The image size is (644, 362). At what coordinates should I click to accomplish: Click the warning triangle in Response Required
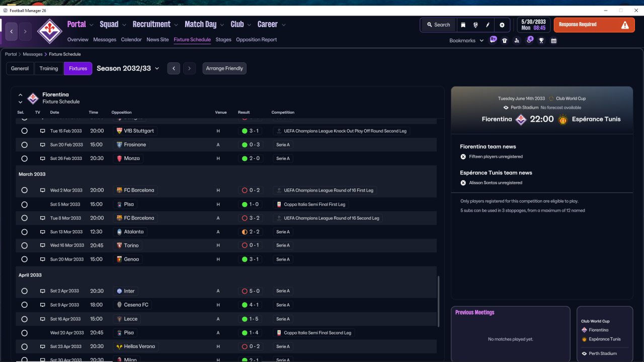pos(625,25)
